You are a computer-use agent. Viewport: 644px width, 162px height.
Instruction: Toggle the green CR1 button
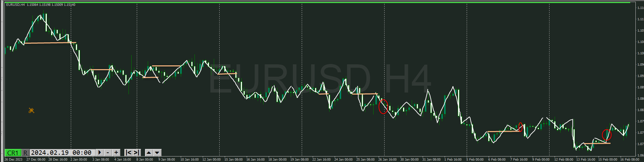(x=13, y=153)
